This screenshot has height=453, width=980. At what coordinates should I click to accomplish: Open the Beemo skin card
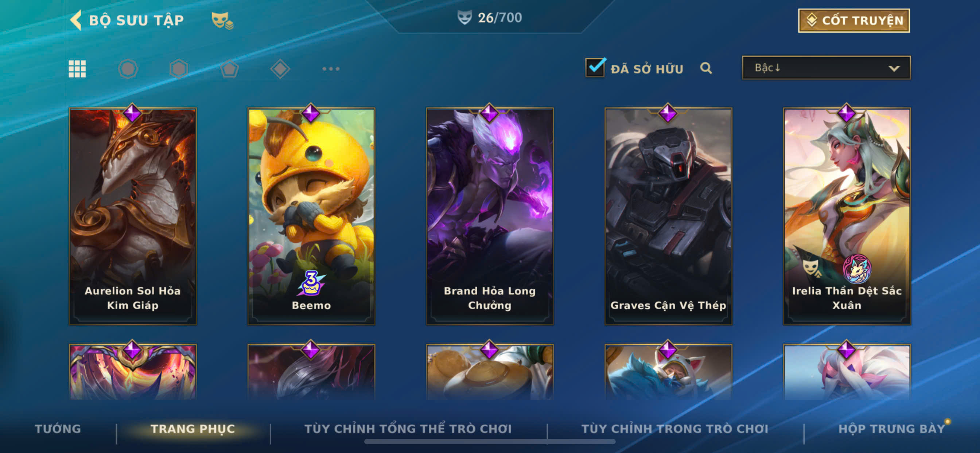point(311,216)
